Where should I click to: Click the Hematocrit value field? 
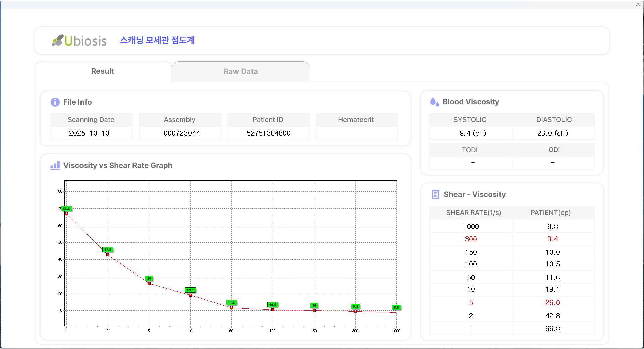(357, 133)
